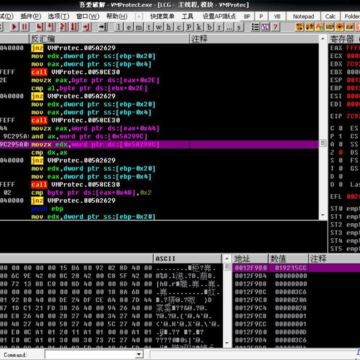The image size is (360, 360).
Task: Click the Step over toolbar icon
Action: point(52,27)
